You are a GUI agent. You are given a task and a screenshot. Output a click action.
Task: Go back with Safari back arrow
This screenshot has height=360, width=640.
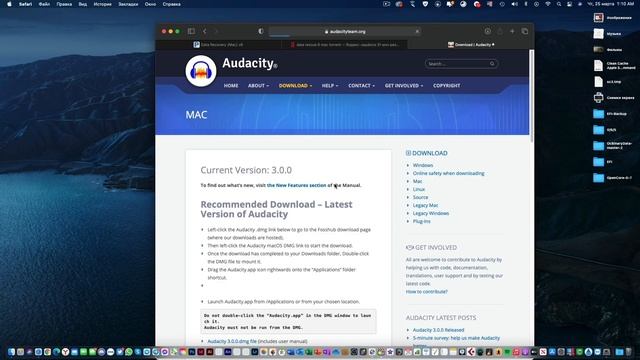coord(204,31)
